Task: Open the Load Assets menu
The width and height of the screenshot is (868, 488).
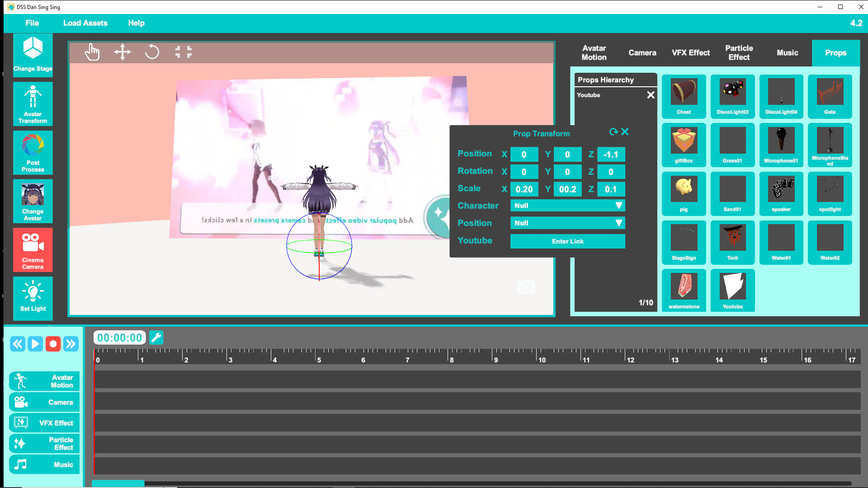Action: [x=85, y=23]
